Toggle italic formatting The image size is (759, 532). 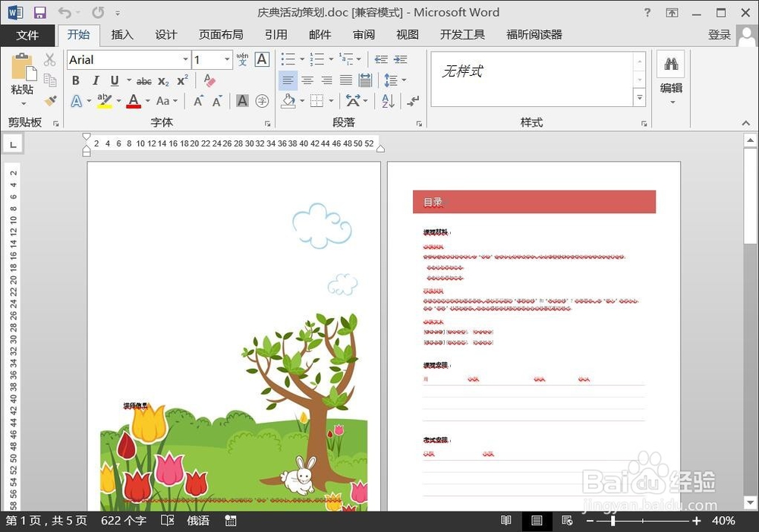[x=96, y=80]
